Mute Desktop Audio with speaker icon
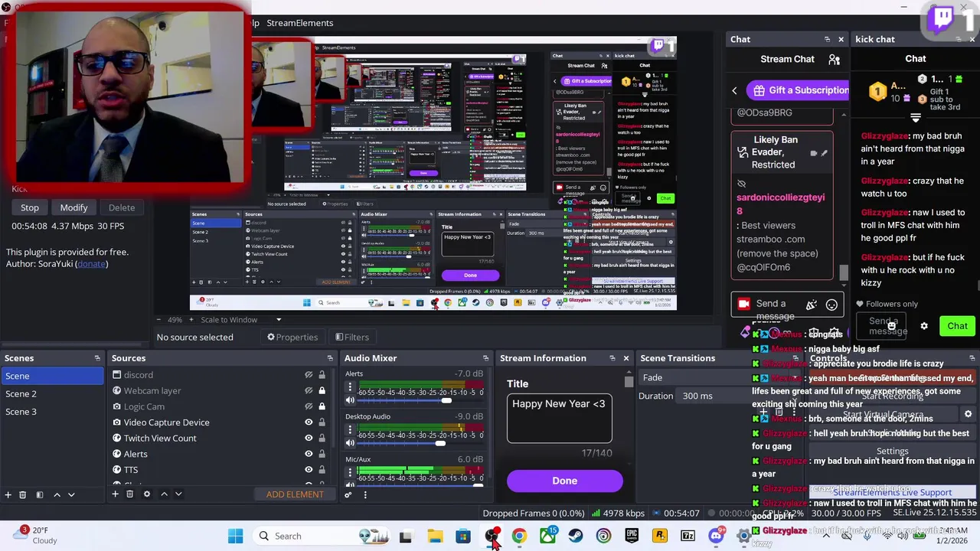Screen dimensions: 980x551 tap(350, 443)
